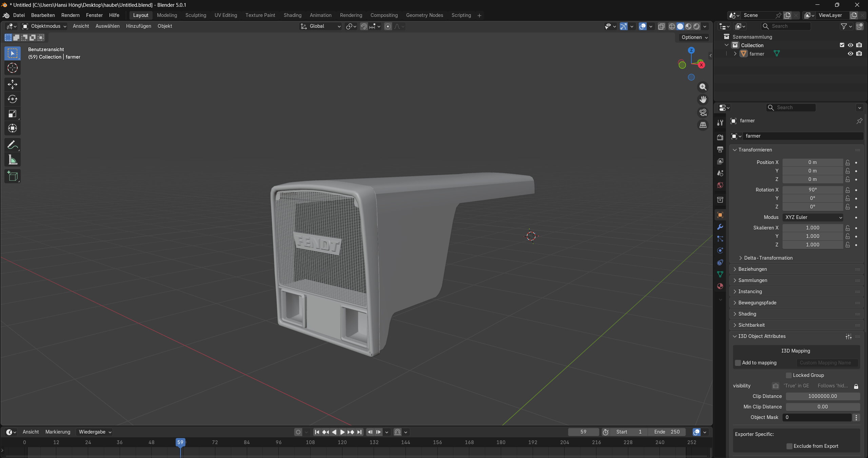Open the Hinzufügen menu in the viewport header
Screen dimensions: 868x458
coord(139,26)
